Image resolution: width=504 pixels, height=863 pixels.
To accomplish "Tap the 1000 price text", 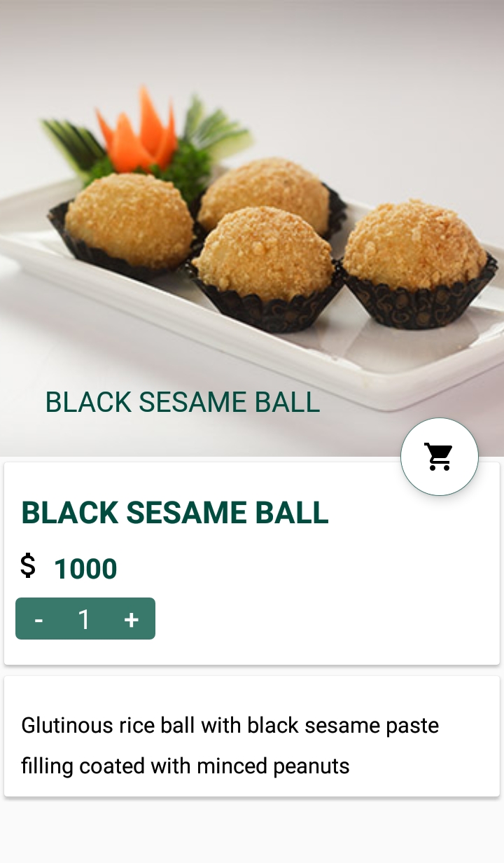I will point(85,569).
